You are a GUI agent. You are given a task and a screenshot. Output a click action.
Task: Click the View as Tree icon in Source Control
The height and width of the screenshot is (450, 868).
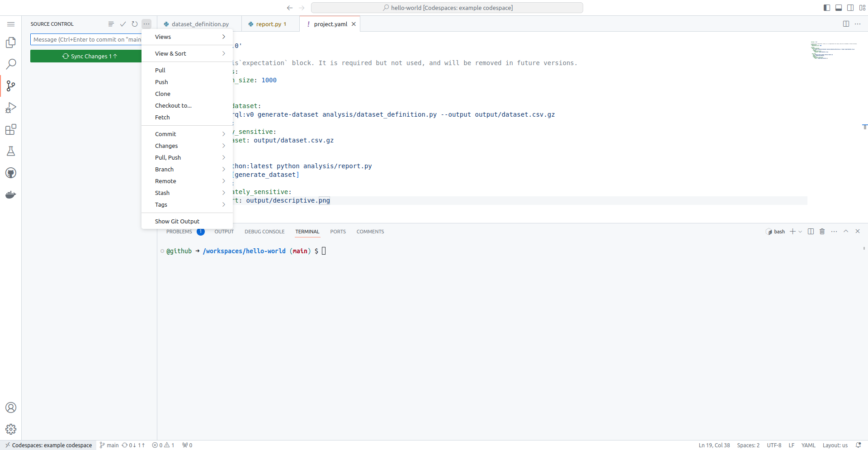coord(111,24)
